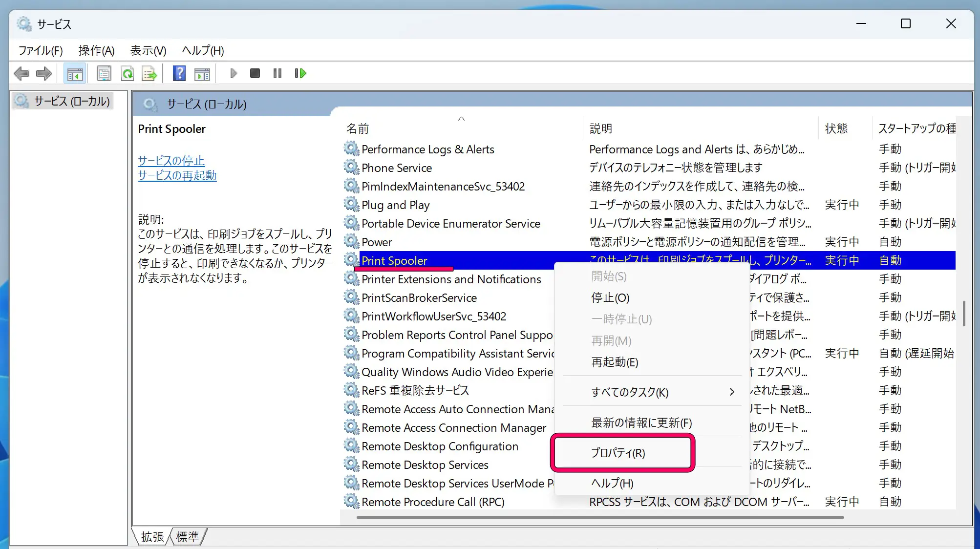Click the サービスの停止 link
This screenshot has width=980, height=549.
[171, 161]
